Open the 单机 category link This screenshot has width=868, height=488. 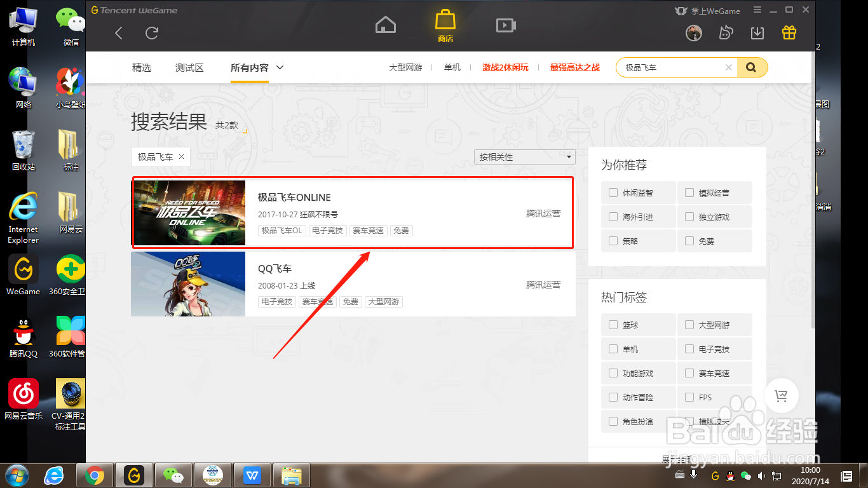click(452, 67)
